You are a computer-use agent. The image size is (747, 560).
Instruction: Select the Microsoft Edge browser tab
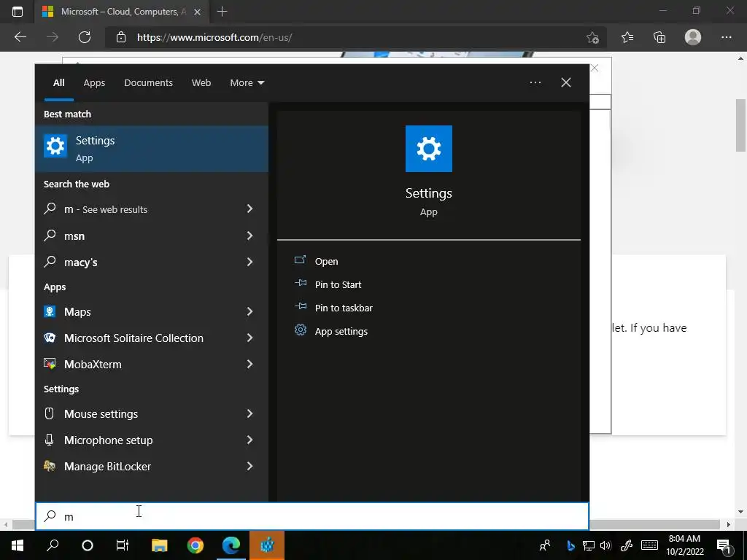(x=123, y=12)
